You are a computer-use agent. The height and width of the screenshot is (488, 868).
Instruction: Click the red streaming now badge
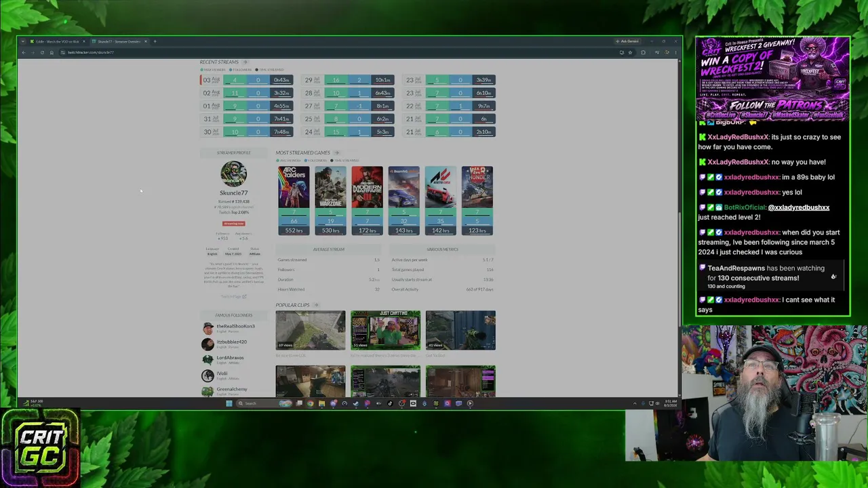[x=233, y=224]
